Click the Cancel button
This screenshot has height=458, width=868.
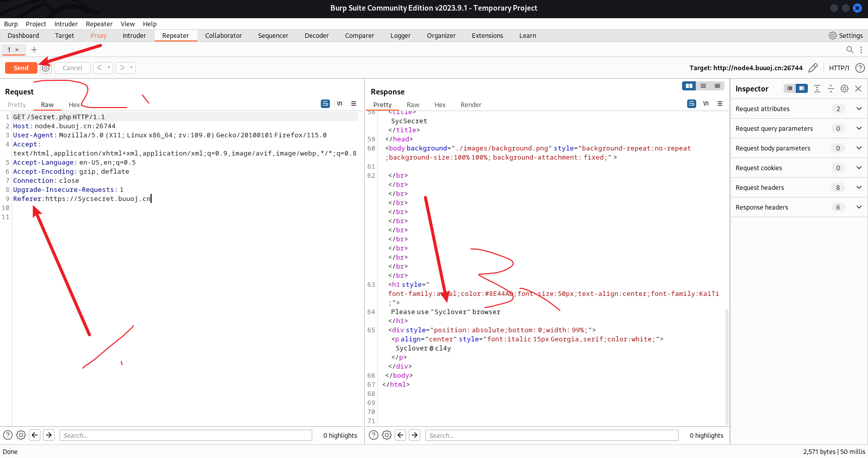click(x=72, y=68)
